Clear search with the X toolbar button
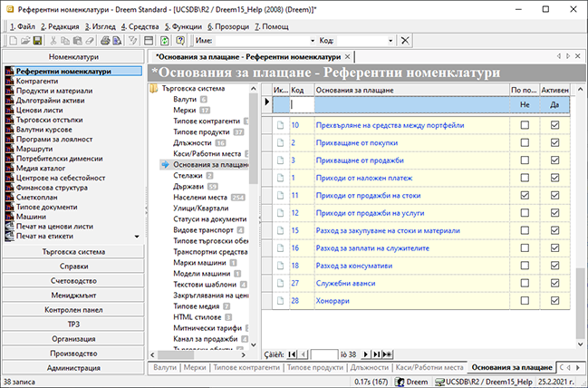Image resolution: width=588 pixels, height=388 pixels. tap(405, 41)
